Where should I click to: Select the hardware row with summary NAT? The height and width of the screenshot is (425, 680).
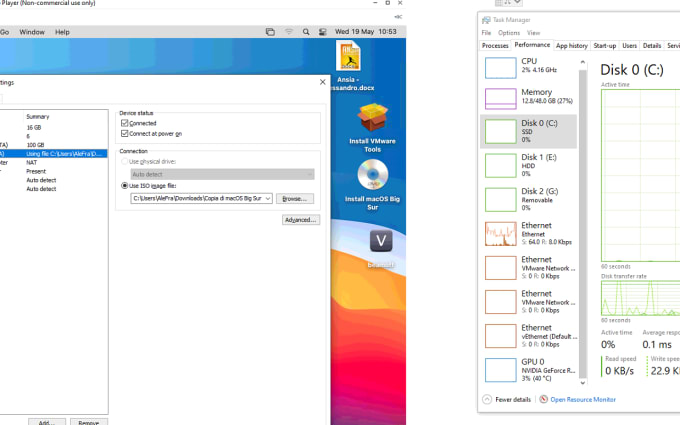(54, 163)
